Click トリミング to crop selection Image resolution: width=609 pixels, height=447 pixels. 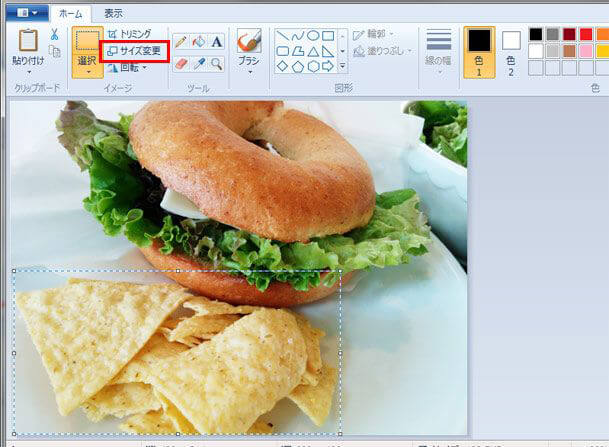(x=129, y=34)
